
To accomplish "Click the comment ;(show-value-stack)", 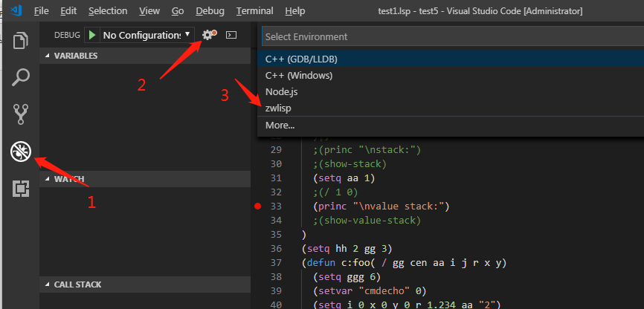I will click(367, 221).
